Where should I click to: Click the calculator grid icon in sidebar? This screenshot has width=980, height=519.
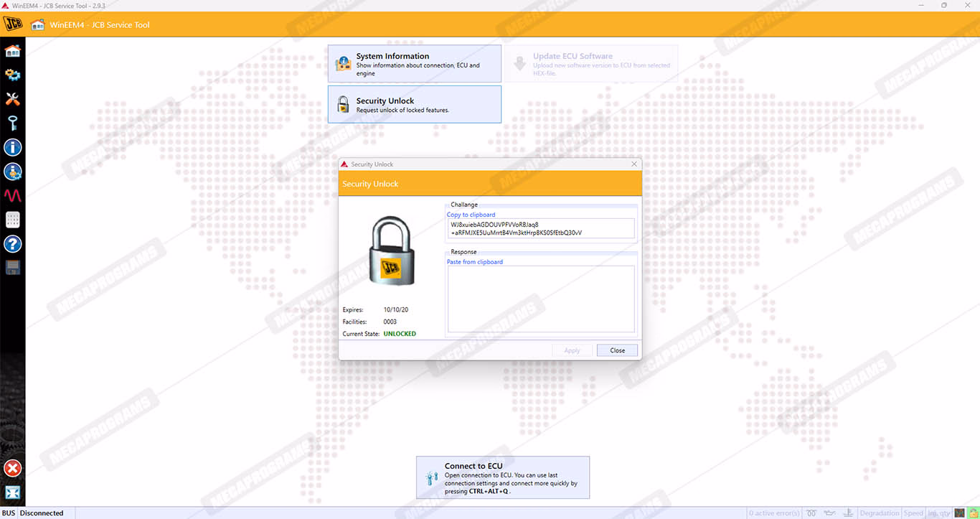click(x=12, y=220)
